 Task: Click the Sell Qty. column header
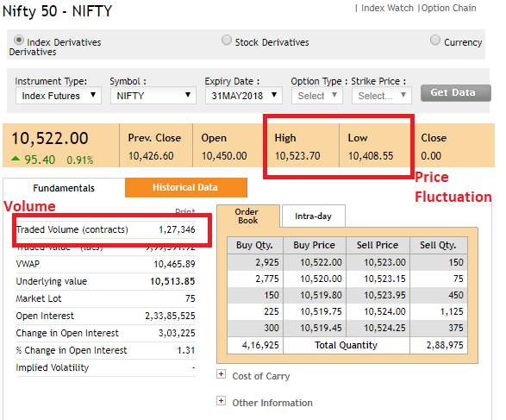(x=438, y=245)
